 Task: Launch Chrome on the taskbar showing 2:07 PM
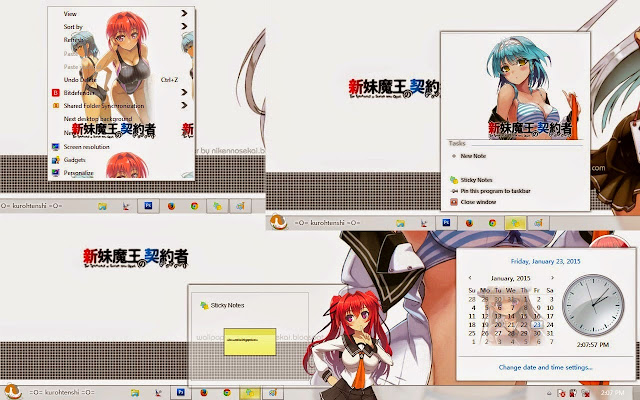[227, 393]
